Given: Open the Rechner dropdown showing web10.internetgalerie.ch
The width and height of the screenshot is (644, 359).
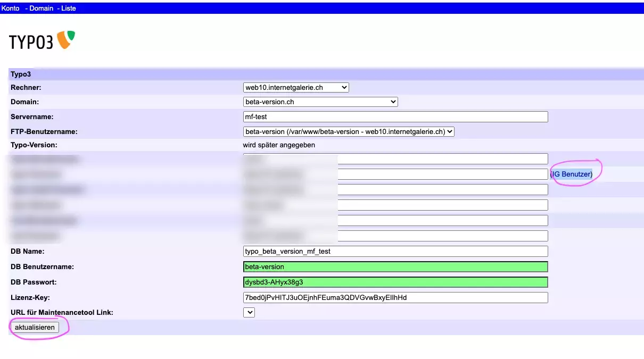Looking at the screenshot, I should tap(296, 87).
